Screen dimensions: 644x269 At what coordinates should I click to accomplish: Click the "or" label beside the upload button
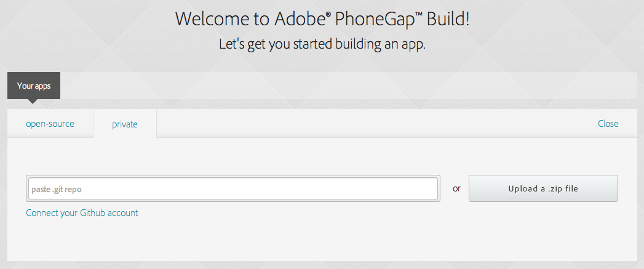456,189
